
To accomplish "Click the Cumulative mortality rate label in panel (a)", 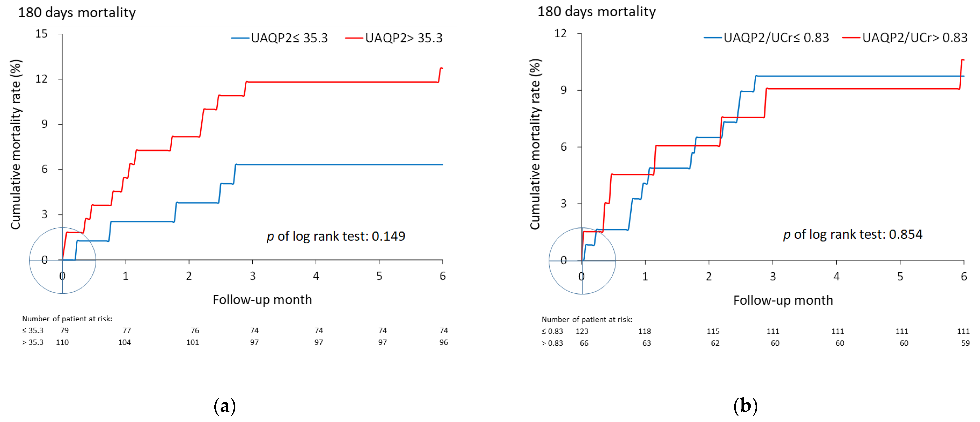I will click(16, 145).
